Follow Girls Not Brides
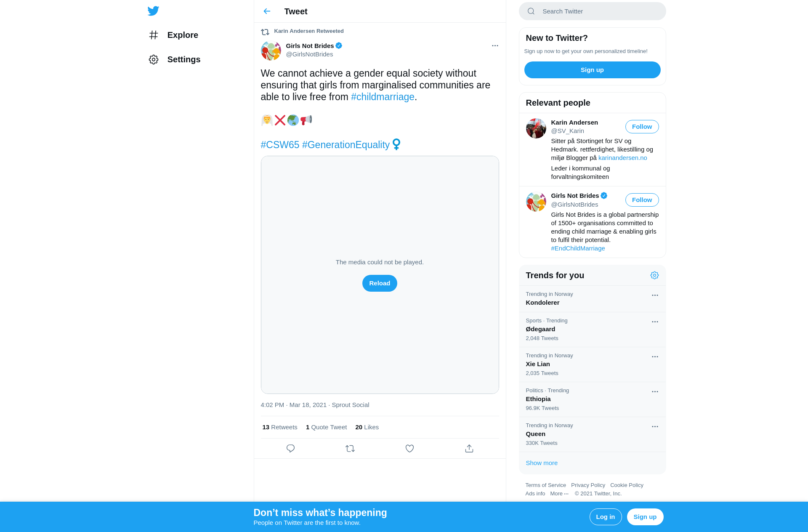The height and width of the screenshot is (532, 808). [642, 200]
